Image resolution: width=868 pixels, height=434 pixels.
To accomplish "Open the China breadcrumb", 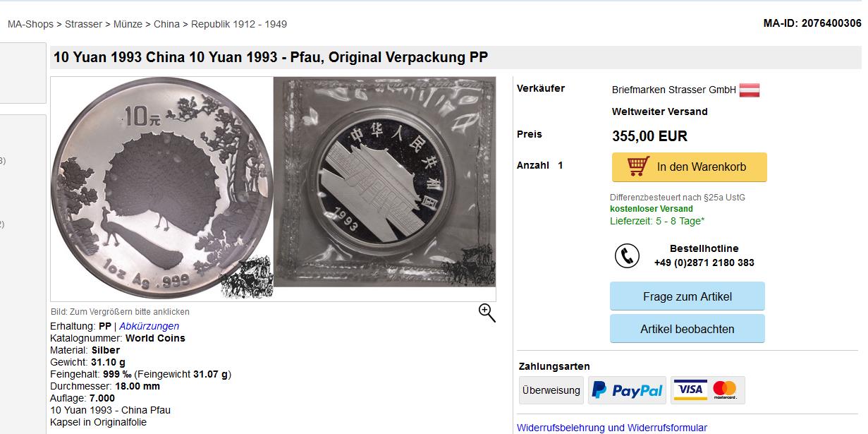I will (166, 24).
